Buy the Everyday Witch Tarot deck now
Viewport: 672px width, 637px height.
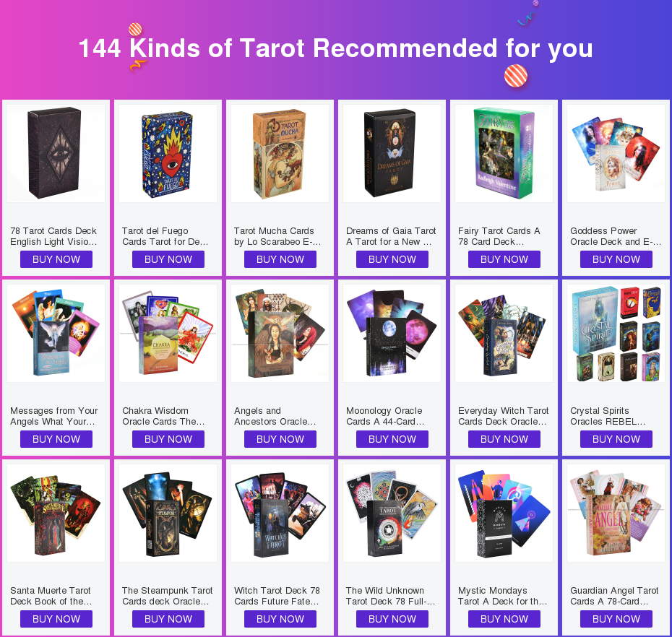[x=504, y=439]
